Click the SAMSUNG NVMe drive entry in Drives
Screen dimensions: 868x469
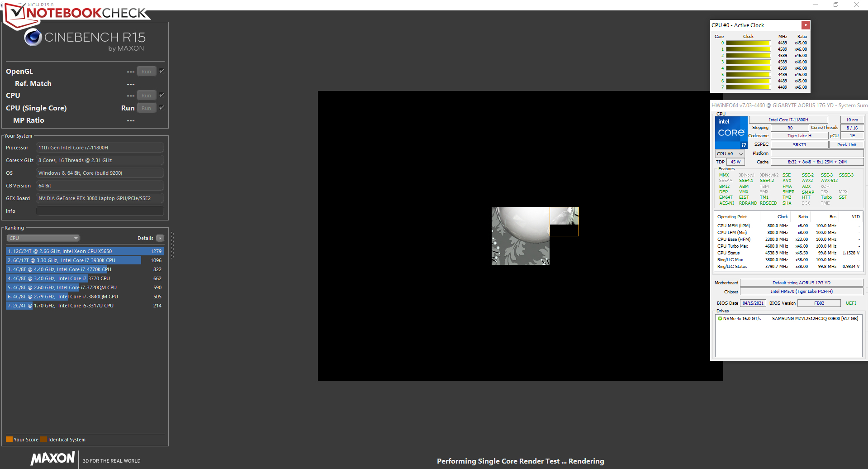[x=787, y=319]
